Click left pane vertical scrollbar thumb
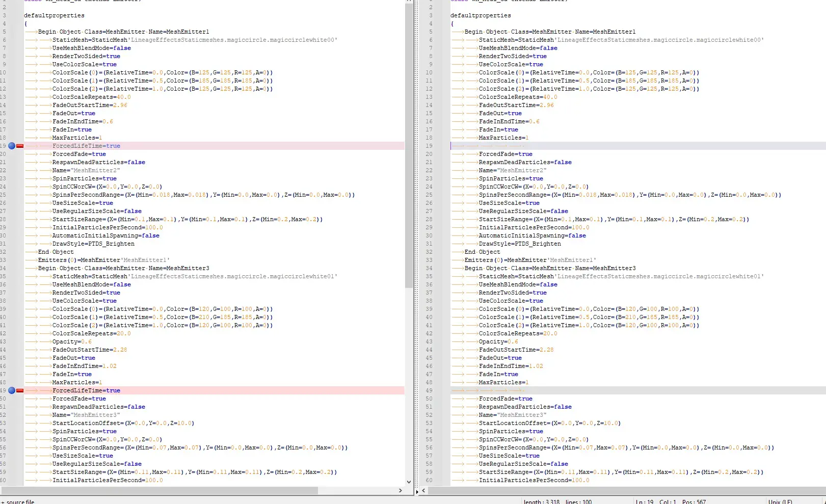The width and height of the screenshot is (826, 504). pyautogui.click(x=409, y=145)
